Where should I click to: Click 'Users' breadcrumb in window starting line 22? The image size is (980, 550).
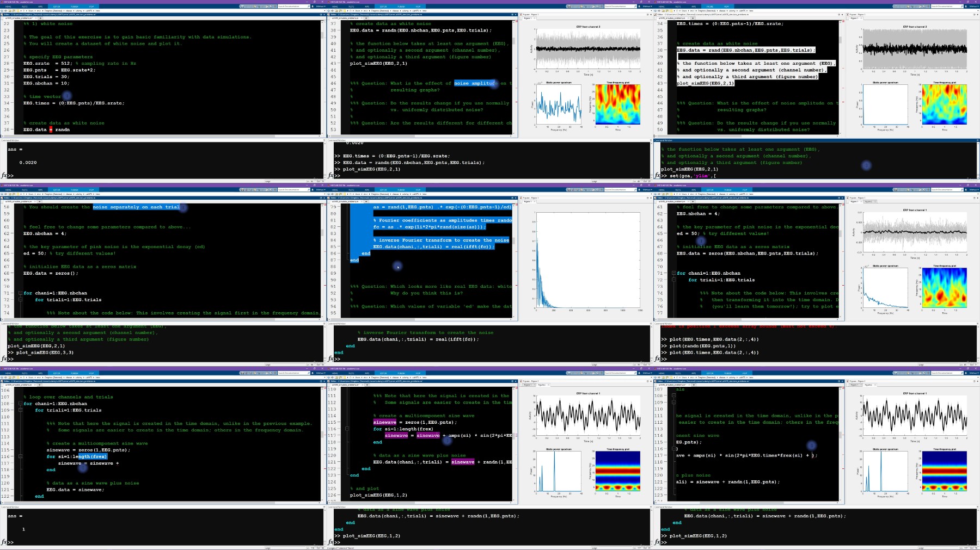(31, 11)
